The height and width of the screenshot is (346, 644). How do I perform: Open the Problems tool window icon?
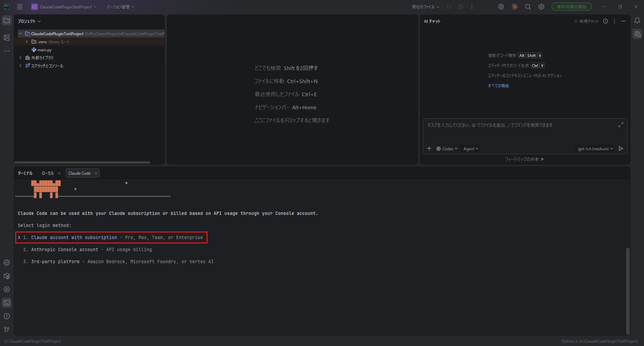[x=7, y=316]
